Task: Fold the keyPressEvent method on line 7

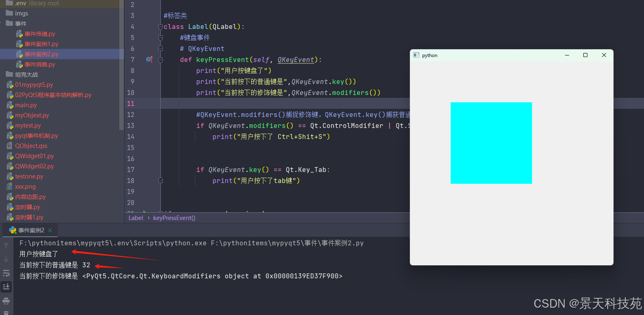Action: pyautogui.click(x=160, y=60)
